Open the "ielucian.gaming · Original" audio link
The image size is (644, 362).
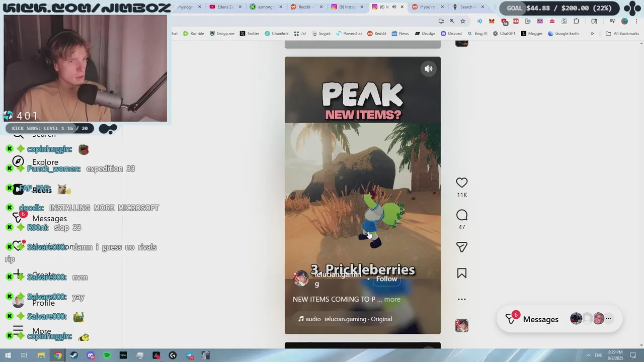point(358,319)
